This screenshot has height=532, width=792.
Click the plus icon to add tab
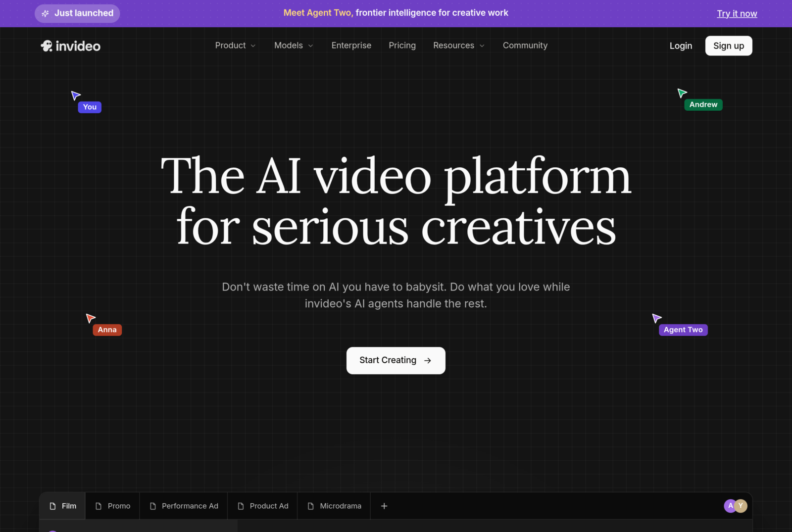tap(384, 506)
